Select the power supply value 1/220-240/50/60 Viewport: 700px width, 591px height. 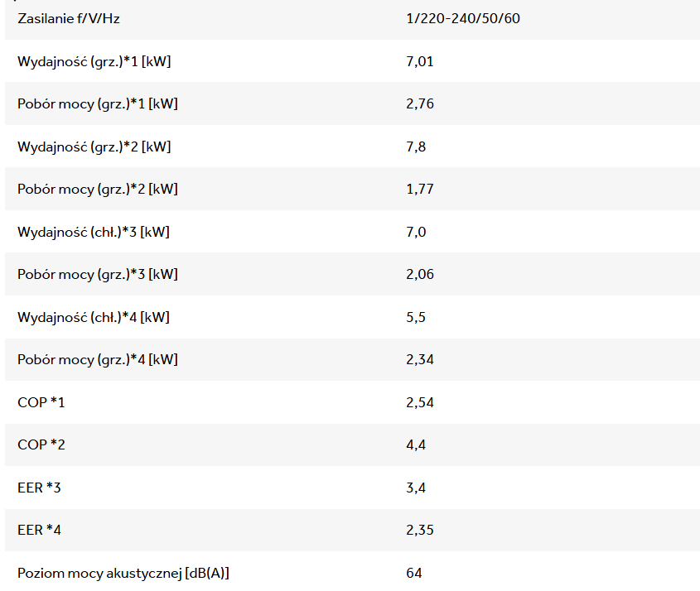pos(463,18)
